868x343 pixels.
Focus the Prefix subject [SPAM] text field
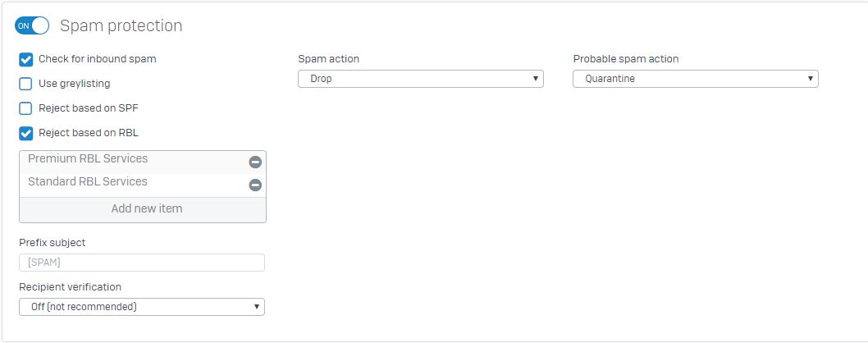(142, 263)
